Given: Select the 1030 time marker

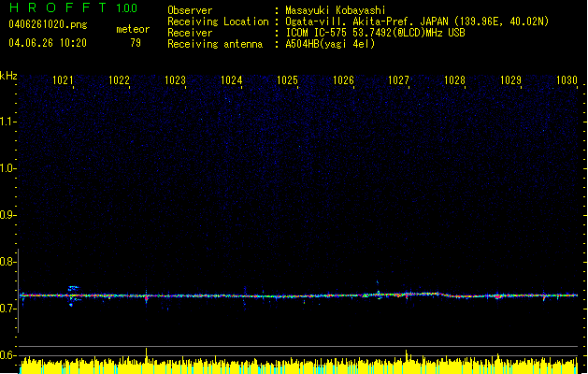Looking at the screenshot, I should coord(566,81).
